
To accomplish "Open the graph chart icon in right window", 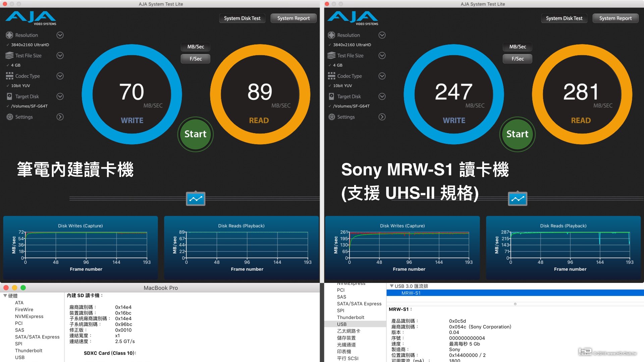I will click(x=518, y=199).
